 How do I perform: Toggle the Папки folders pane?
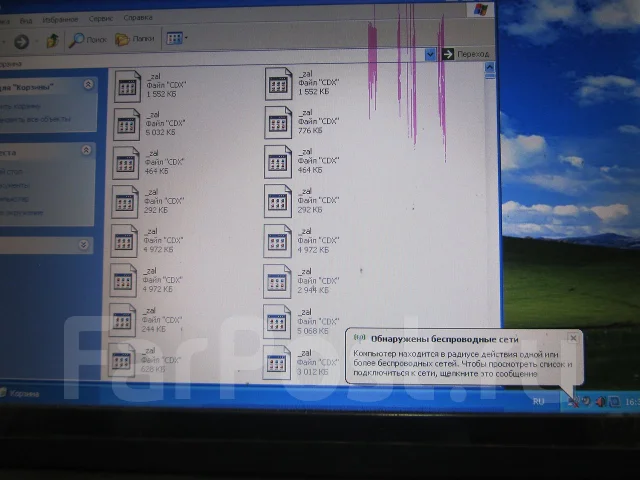(x=135, y=39)
